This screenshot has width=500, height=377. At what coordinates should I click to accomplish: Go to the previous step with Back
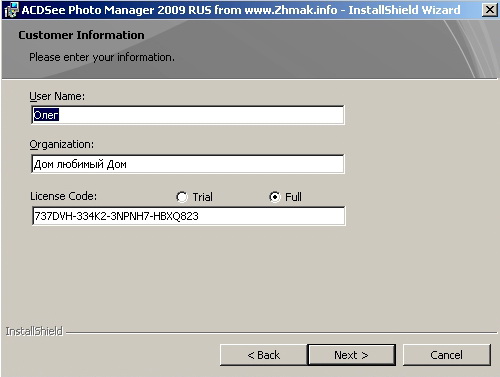264,355
